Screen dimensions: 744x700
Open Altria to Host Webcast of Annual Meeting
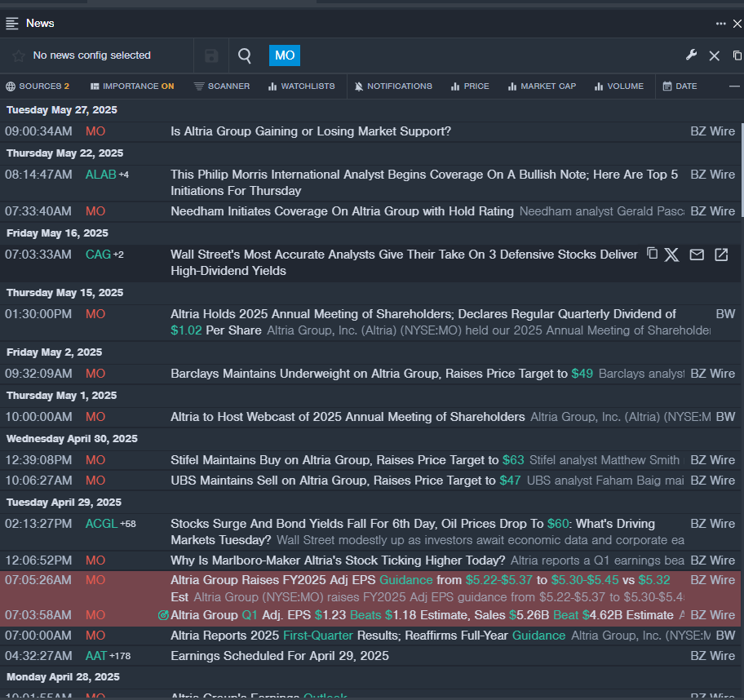pyautogui.click(x=348, y=417)
